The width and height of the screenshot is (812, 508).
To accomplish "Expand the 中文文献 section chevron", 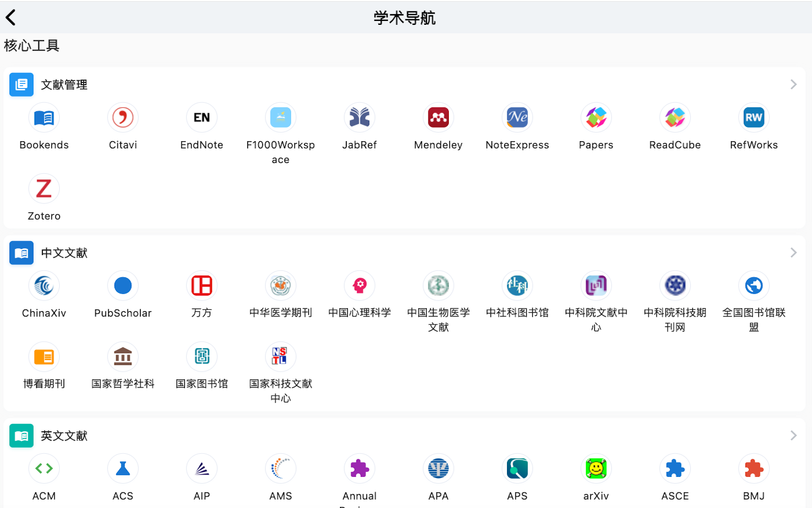I will (793, 253).
